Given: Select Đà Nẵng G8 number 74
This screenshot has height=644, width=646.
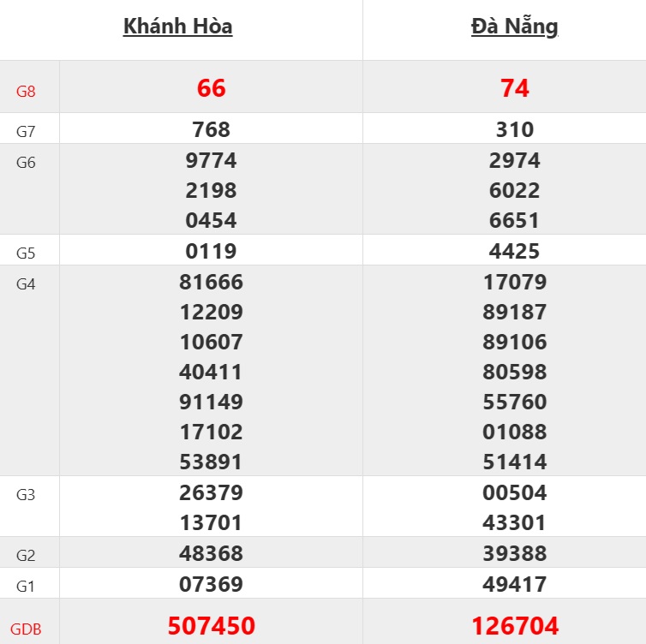Looking at the screenshot, I should click(x=515, y=88).
